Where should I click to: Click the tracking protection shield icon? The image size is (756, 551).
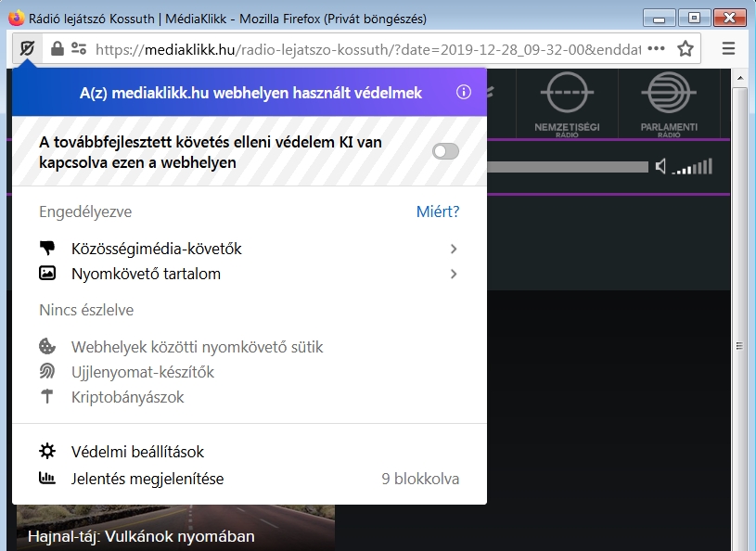(x=28, y=48)
